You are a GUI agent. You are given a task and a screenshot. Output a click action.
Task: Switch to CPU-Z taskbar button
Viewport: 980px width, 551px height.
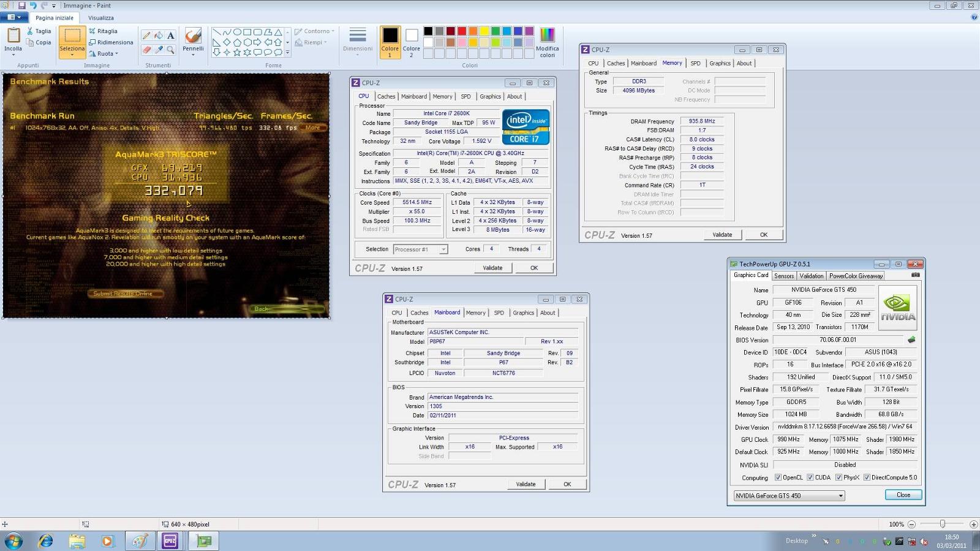(170, 541)
